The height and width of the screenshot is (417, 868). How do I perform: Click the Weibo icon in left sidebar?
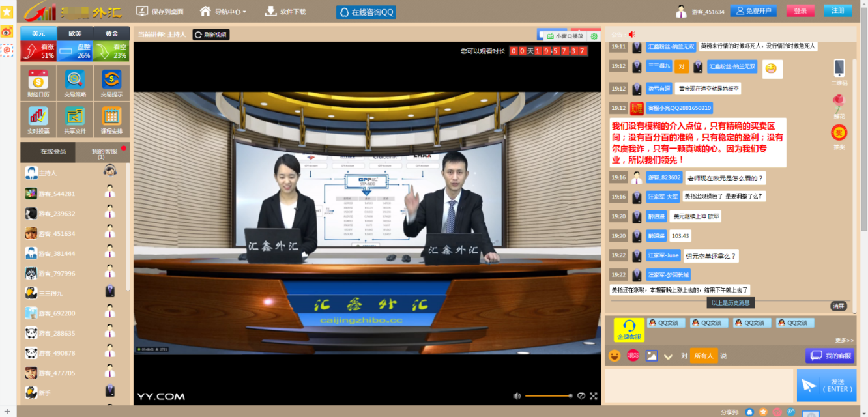pos(7,31)
